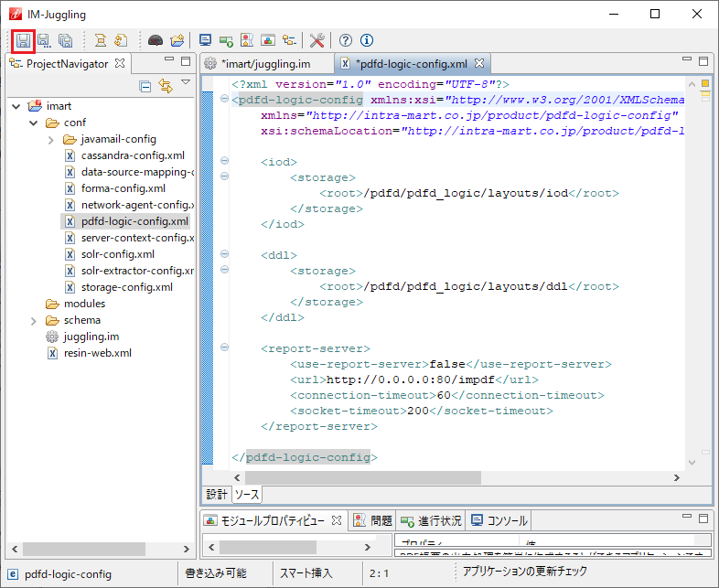
Task: Toggle Link with Editor in ProjectNavigator
Action: tap(166, 86)
